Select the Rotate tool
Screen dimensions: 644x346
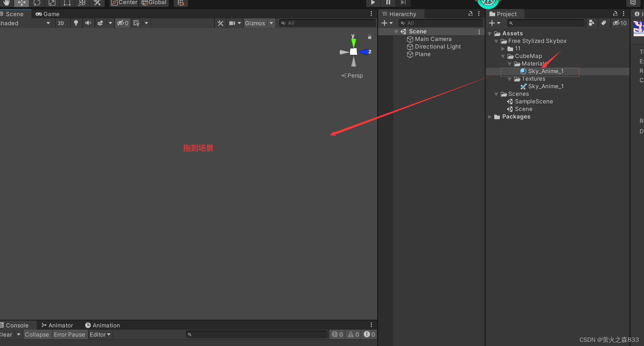click(x=37, y=3)
